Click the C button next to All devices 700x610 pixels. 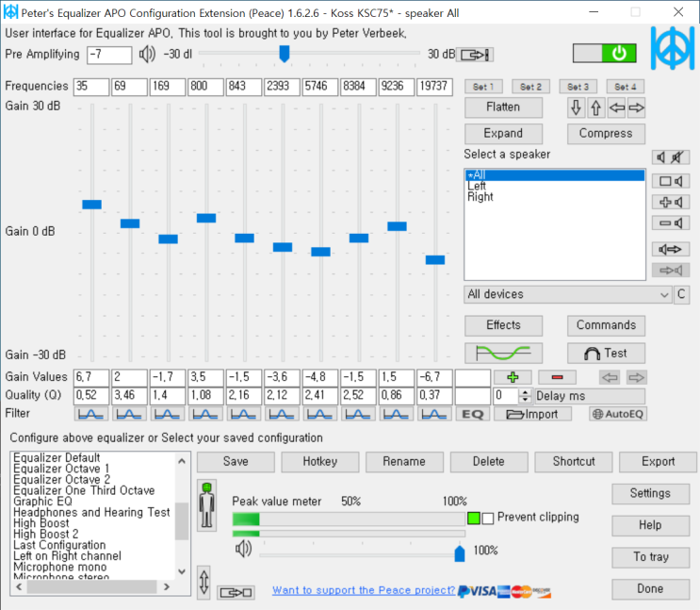tap(681, 294)
